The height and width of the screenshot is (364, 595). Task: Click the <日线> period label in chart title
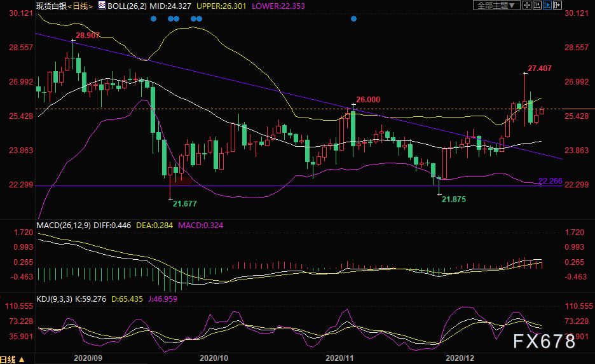point(79,6)
